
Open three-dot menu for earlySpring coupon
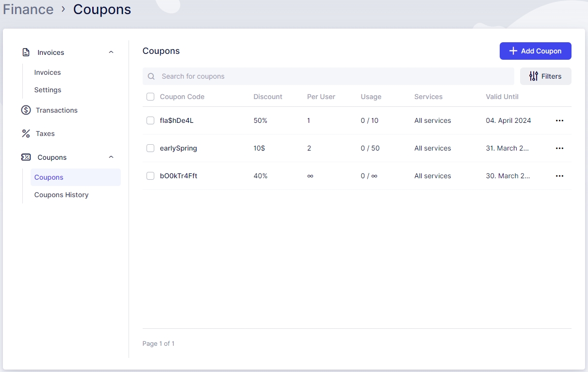(559, 148)
